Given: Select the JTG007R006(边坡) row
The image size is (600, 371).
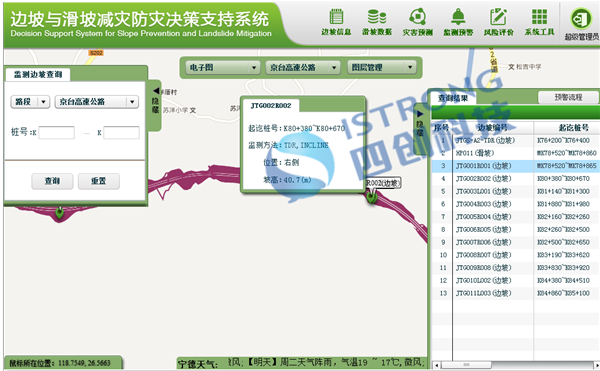Looking at the screenshot, I should point(515,242).
